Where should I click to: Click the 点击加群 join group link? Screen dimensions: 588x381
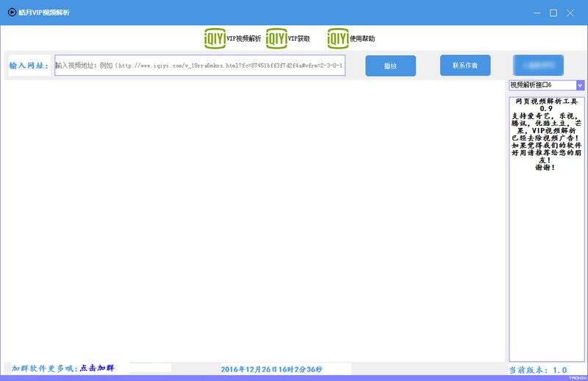(97, 368)
